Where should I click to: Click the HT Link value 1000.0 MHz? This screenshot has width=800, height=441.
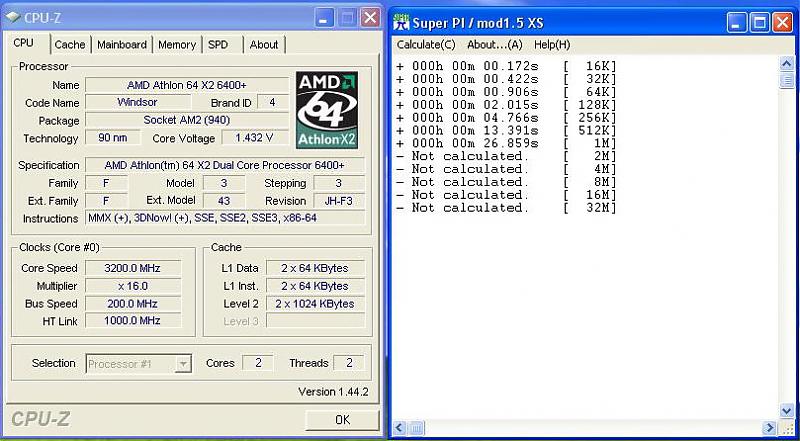click(x=133, y=321)
